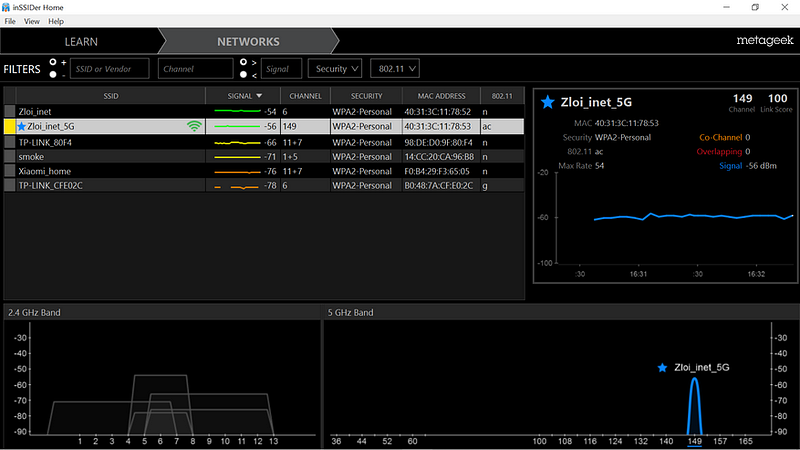
Task: Click the Zloi_inet_5G title in details panel
Action: click(596, 102)
